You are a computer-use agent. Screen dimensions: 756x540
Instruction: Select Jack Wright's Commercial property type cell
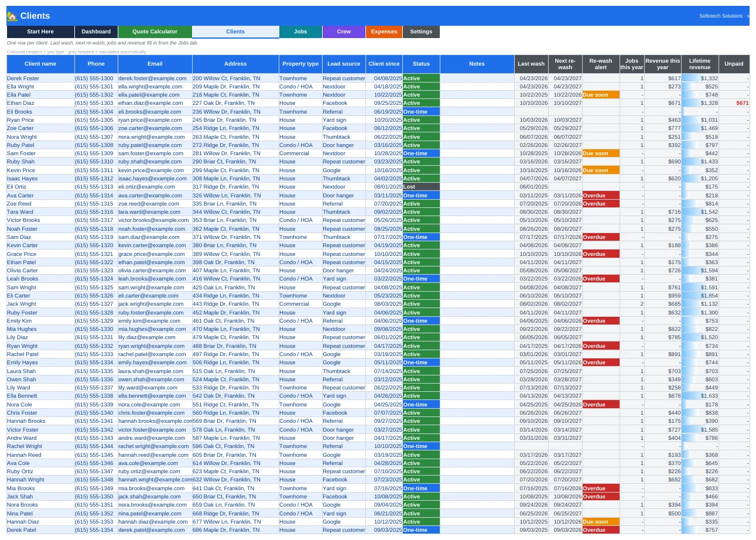pos(300,304)
